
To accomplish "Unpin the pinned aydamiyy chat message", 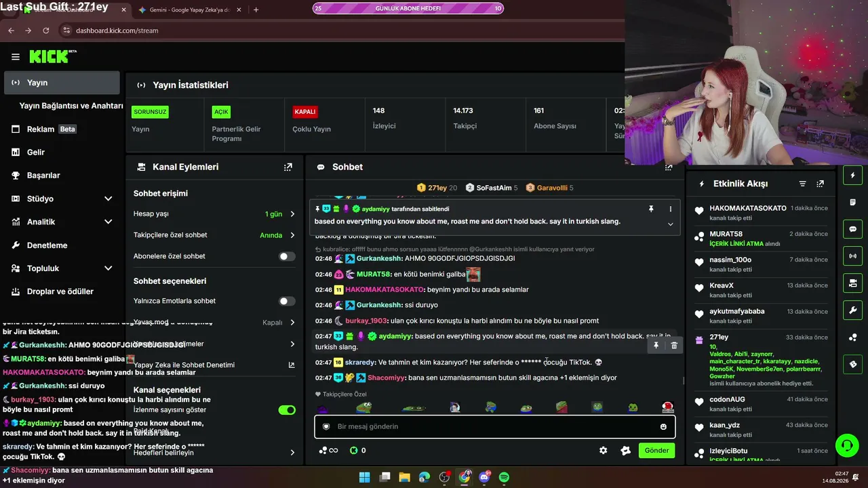I will point(651,209).
